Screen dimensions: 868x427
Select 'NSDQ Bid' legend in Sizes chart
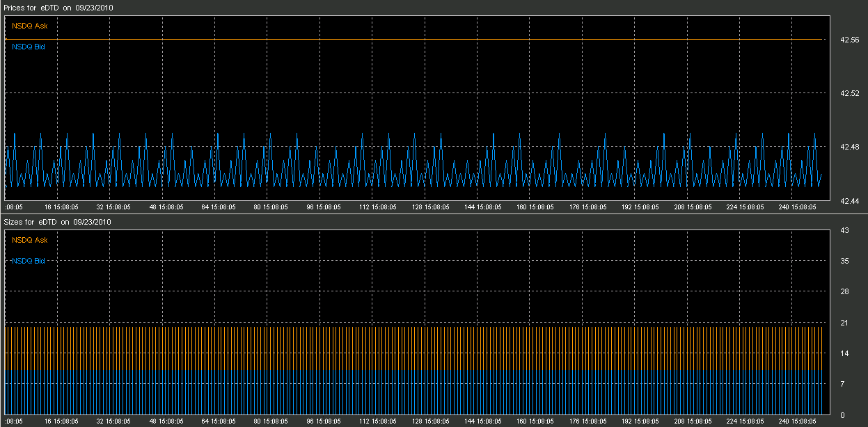pyautogui.click(x=29, y=261)
